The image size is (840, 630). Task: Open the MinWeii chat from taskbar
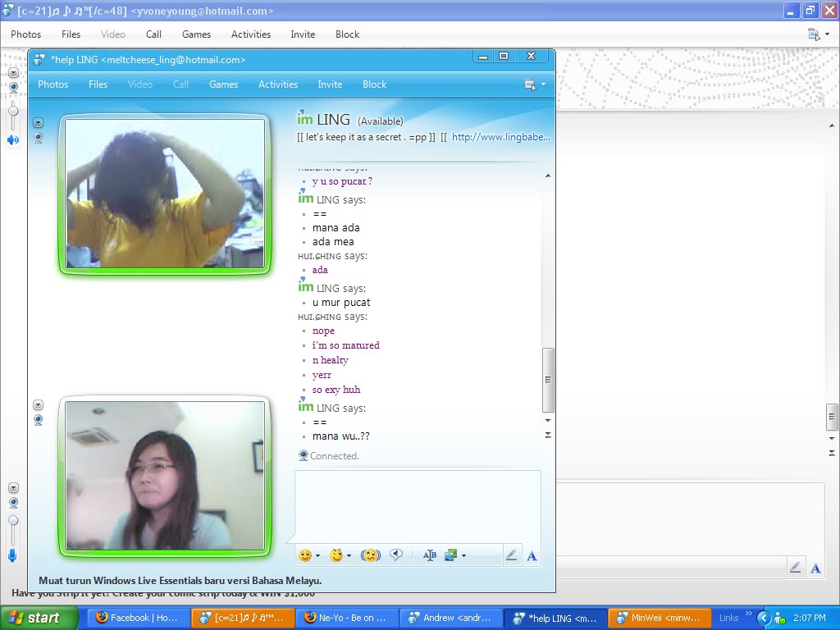(660, 618)
